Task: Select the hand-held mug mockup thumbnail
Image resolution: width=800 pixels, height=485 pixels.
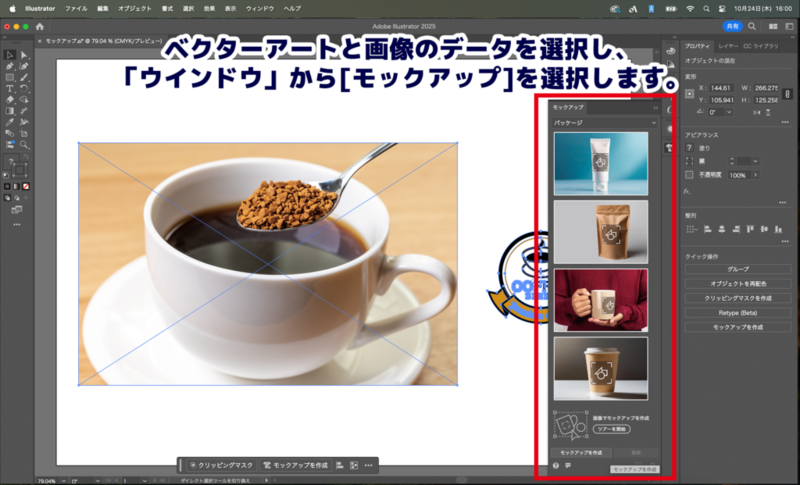Action: pyautogui.click(x=601, y=300)
